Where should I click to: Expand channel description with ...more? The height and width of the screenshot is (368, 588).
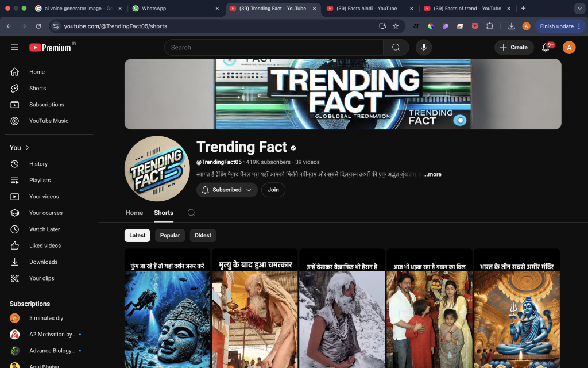click(x=432, y=174)
